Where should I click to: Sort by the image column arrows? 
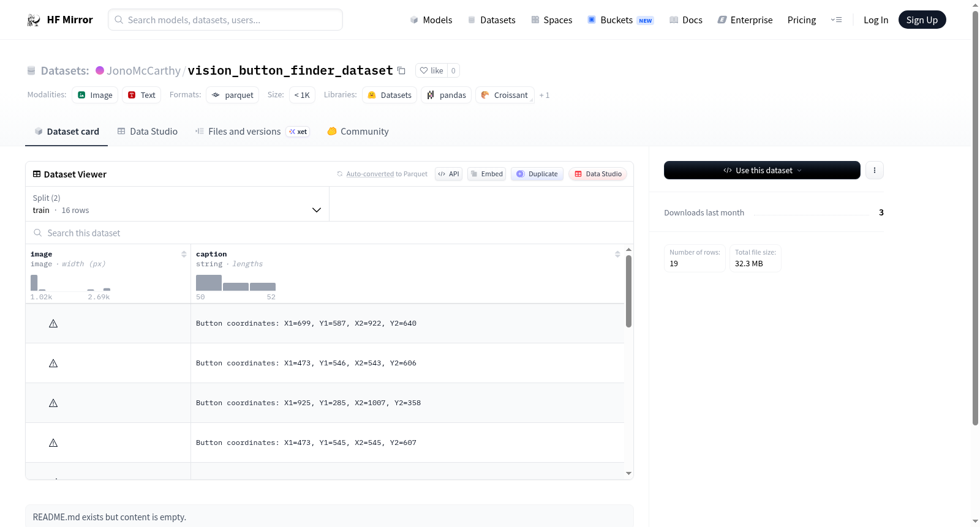184,254
